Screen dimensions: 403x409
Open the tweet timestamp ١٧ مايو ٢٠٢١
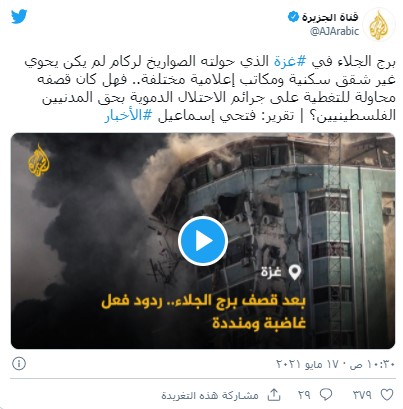[336, 364]
